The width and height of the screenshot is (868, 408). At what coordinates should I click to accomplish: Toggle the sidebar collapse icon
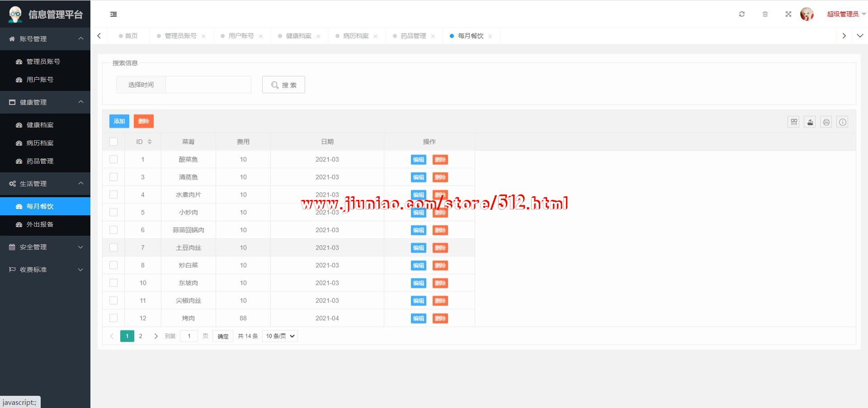point(113,14)
